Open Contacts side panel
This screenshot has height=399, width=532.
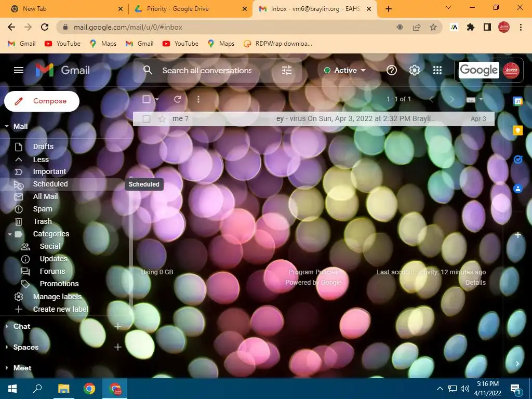coord(518,189)
